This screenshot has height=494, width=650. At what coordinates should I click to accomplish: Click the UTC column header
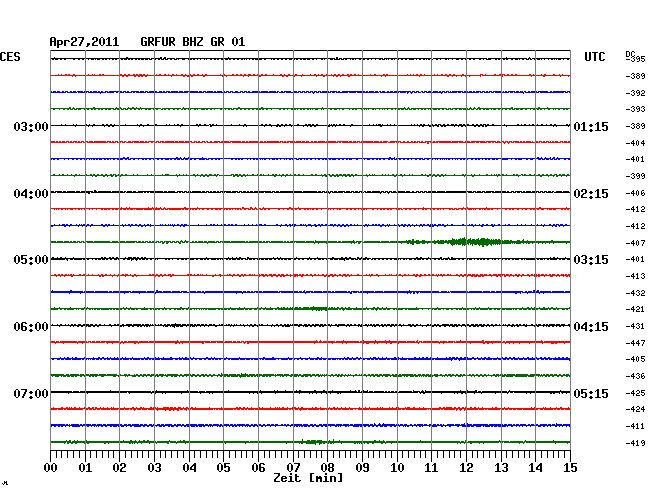point(594,57)
